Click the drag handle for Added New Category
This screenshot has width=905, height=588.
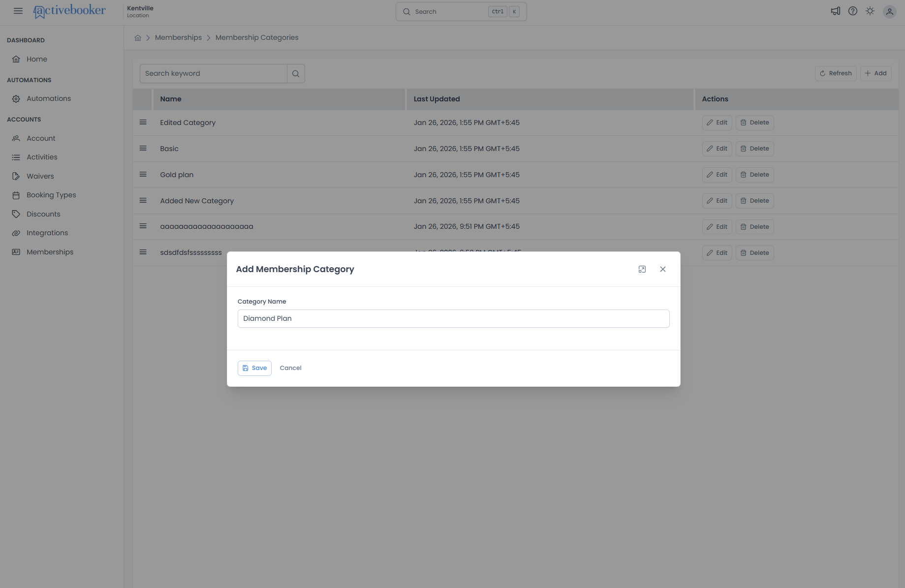pyautogui.click(x=143, y=200)
